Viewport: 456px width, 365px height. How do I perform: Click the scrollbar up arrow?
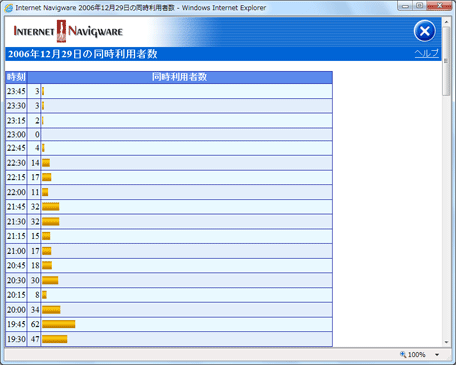[x=446, y=22]
